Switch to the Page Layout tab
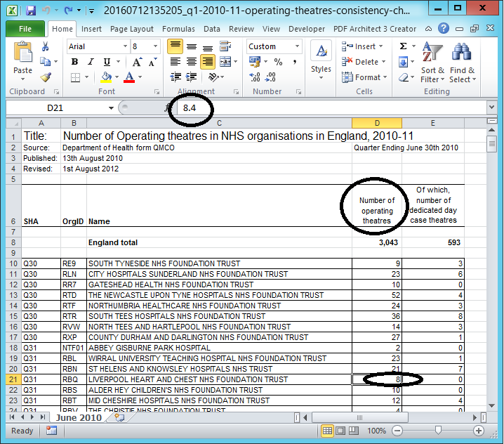This screenshot has height=444, width=504. (132, 29)
